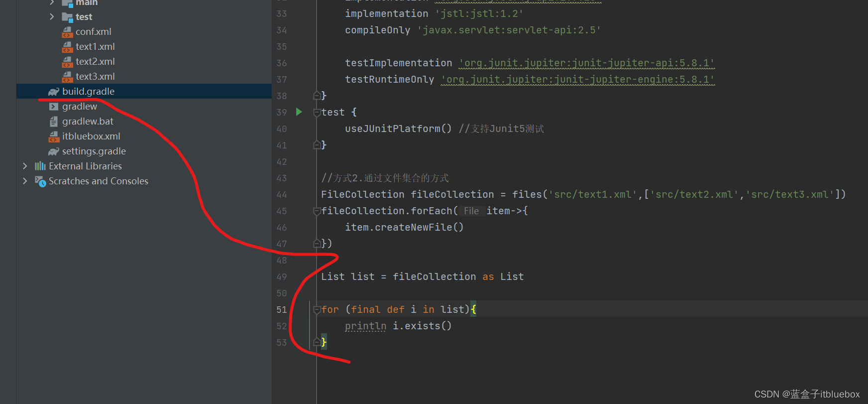Select text2.xml in the project tree
The height and width of the screenshot is (404, 868).
[95, 61]
